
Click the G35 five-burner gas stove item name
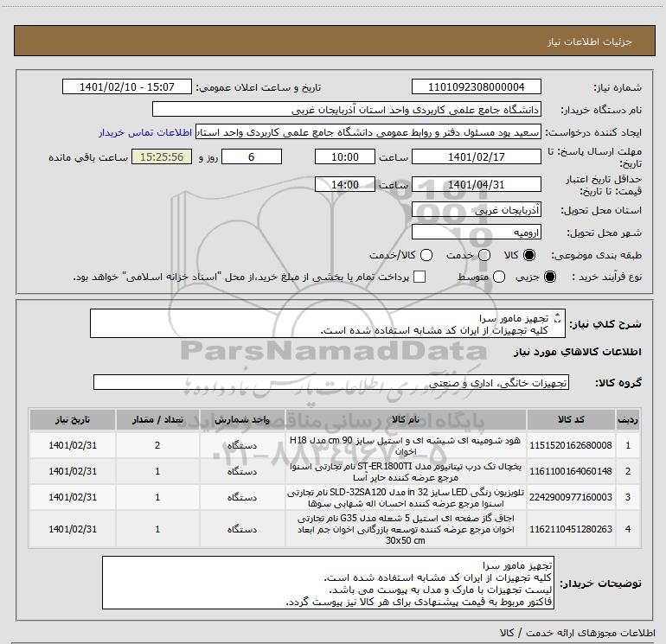406,529
